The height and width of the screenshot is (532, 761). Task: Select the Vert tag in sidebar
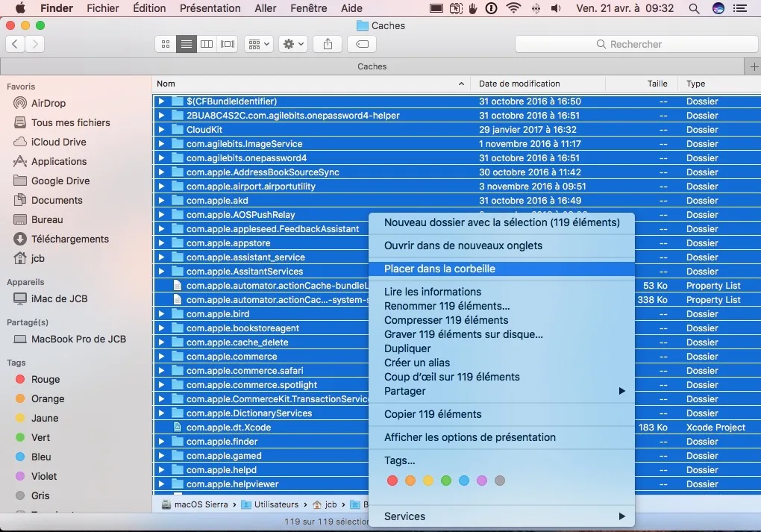(33, 437)
